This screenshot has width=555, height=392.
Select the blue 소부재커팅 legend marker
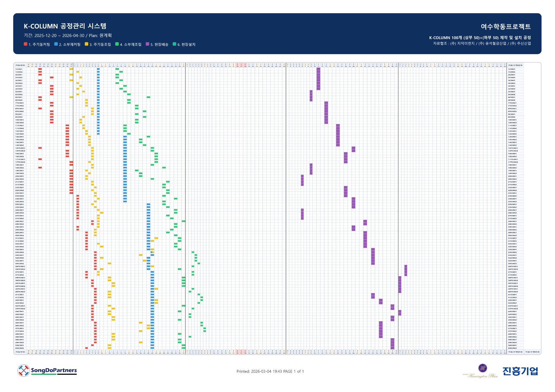pos(56,44)
